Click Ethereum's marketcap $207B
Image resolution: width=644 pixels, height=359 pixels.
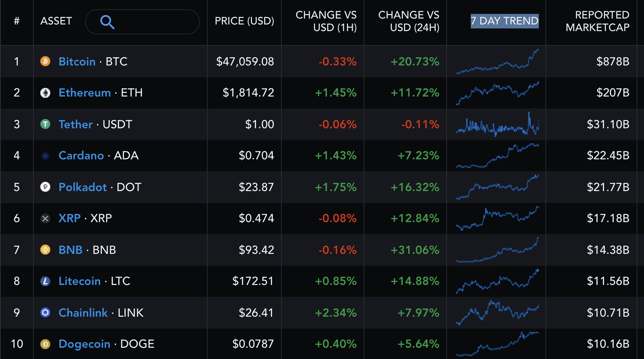click(613, 93)
